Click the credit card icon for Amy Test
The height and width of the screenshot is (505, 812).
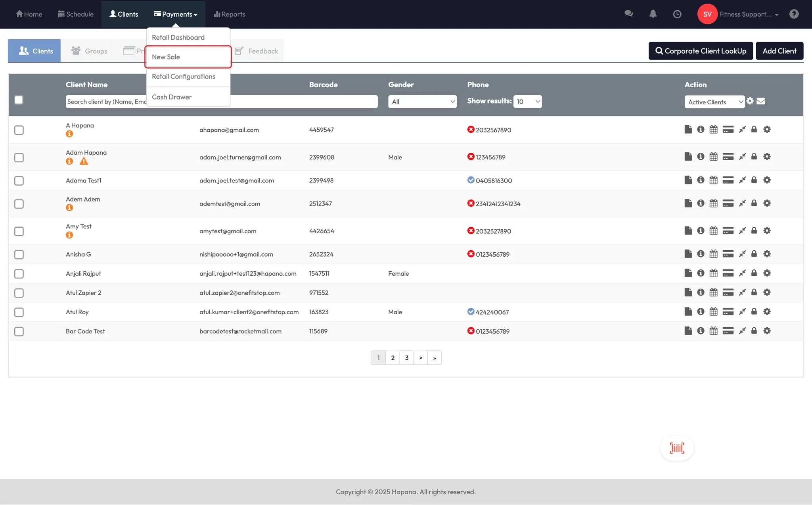click(x=728, y=230)
